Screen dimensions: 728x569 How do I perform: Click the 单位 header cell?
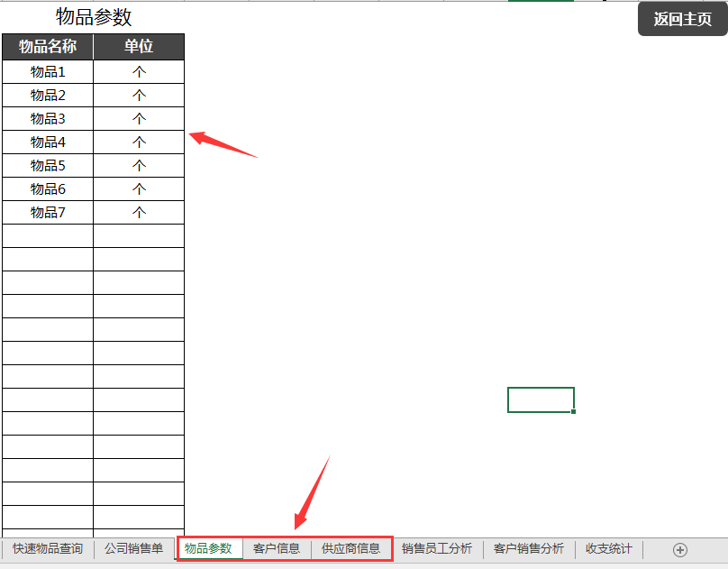point(139,47)
